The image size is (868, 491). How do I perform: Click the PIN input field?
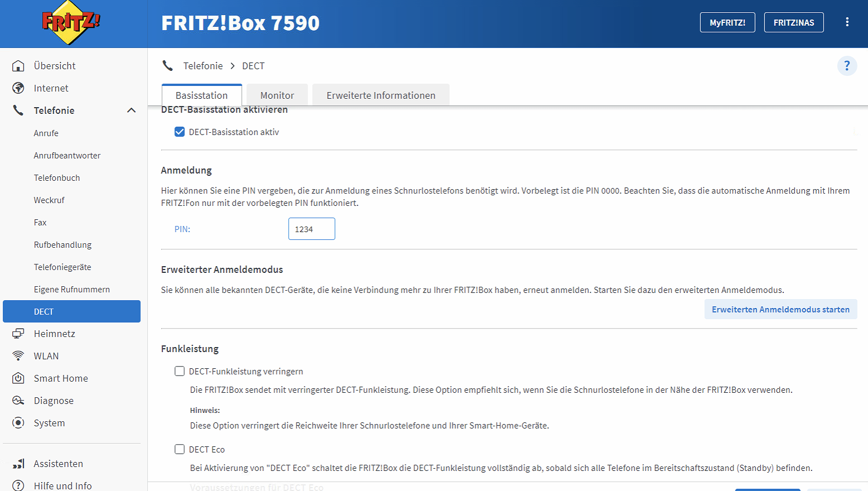coord(311,229)
